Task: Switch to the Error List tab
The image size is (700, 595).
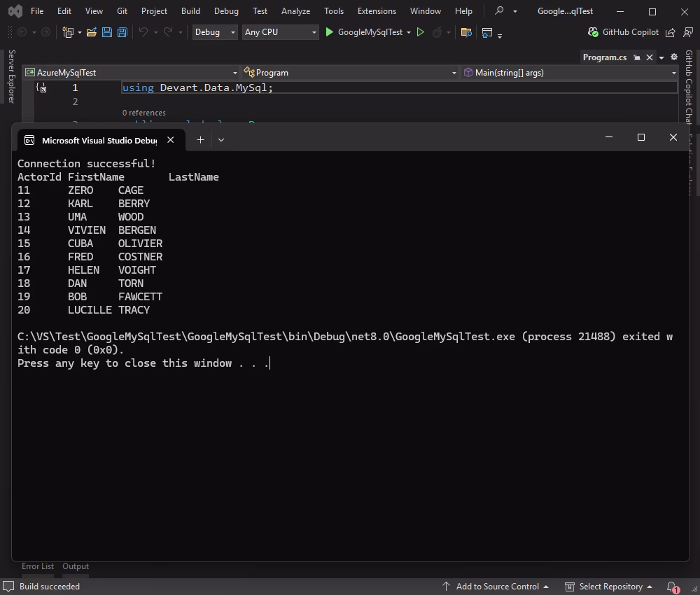Action: tap(38, 566)
